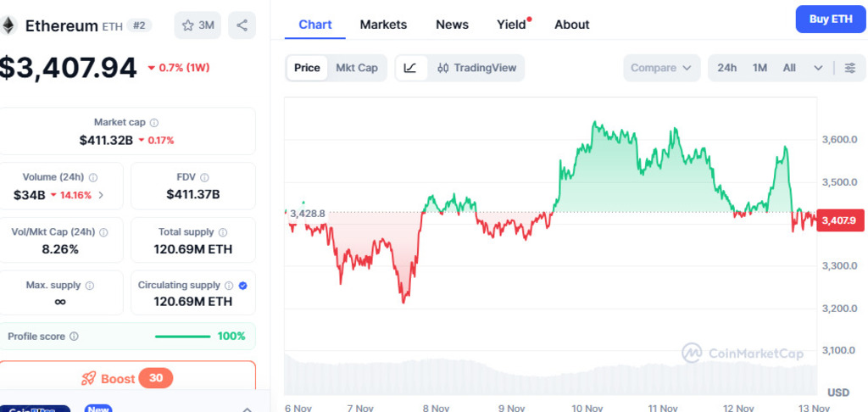868x412 pixels.
Task: Open the Compare dropdown
Action: 661,68
